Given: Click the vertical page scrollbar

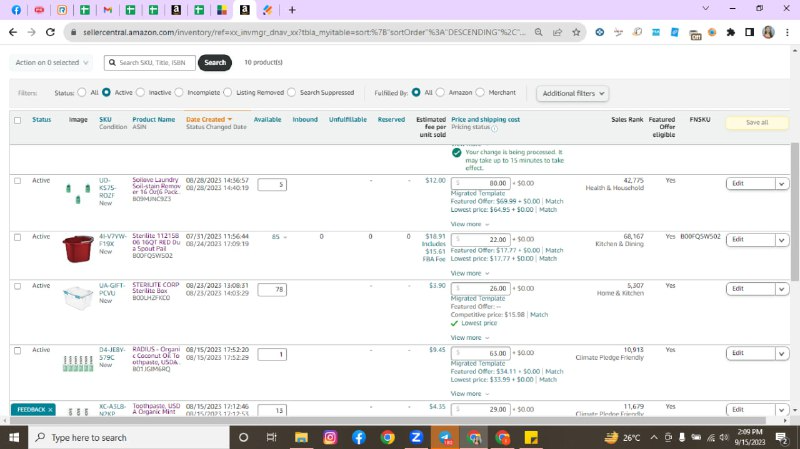Looking at the screenshot, I should (x=795, y=212).
